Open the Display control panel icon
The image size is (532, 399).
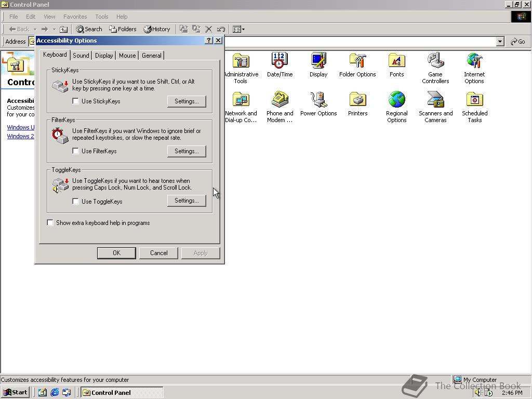click(x=318, y=65)
